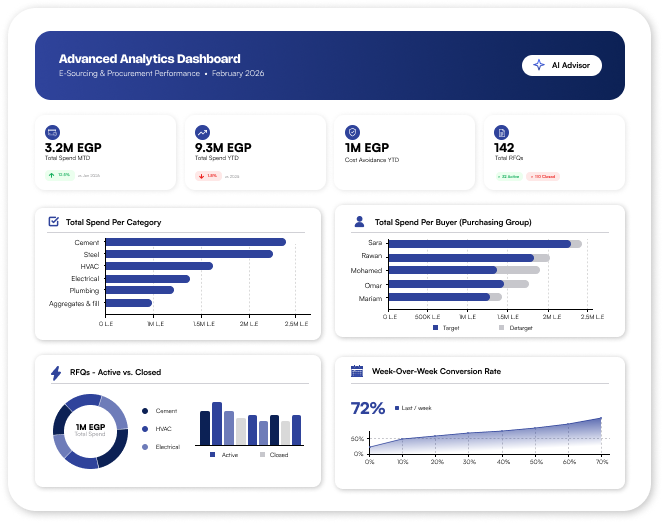Click the calendar icon beside Week-Over-Week Conversion Rate
663x523 pixels.
point(357,371)
